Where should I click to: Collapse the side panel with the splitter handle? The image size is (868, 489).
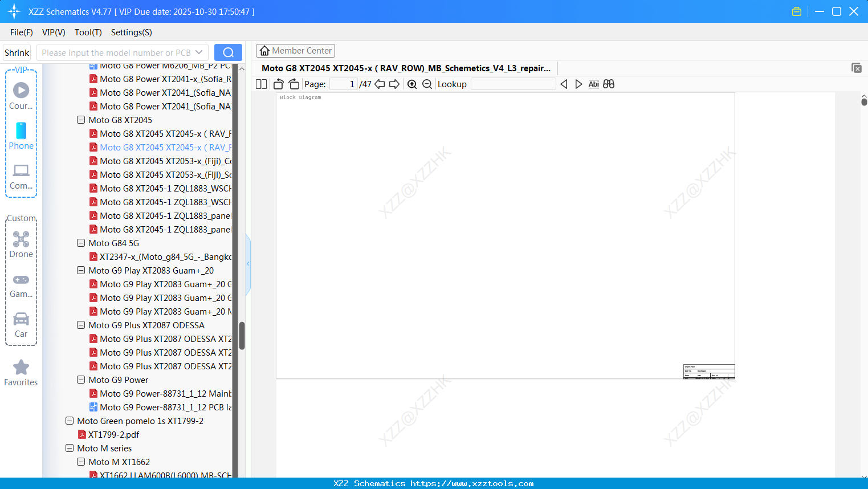pyautogui.click(x=248, y=264)
